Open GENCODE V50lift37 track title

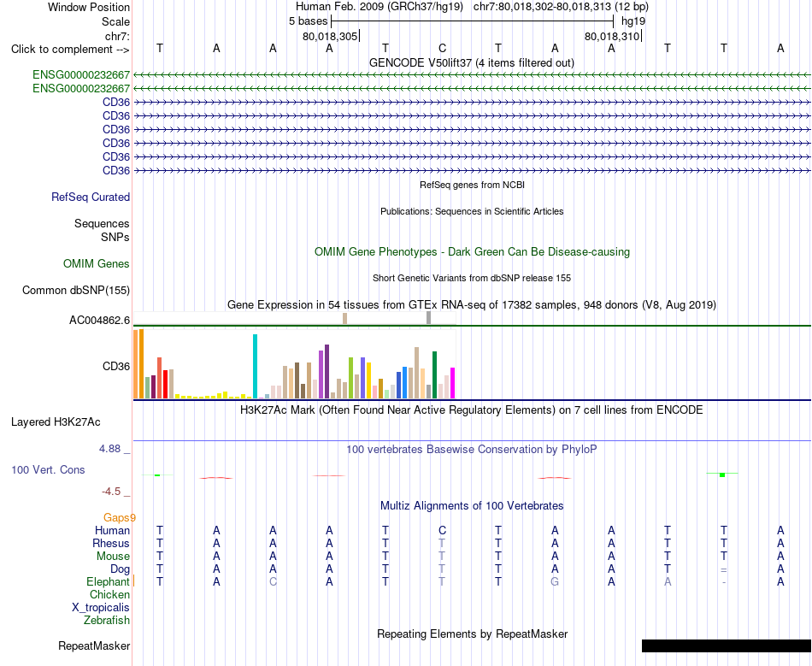[x=471, y=62]
